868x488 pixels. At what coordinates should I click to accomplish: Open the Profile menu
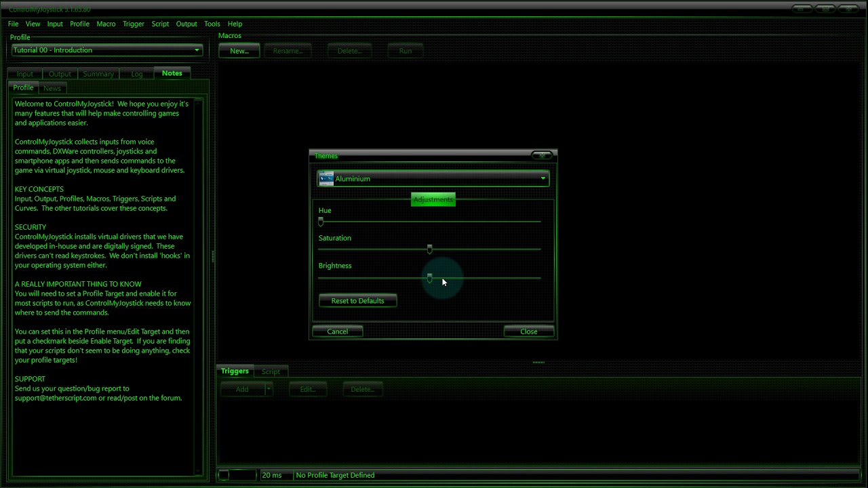[79, 24]
